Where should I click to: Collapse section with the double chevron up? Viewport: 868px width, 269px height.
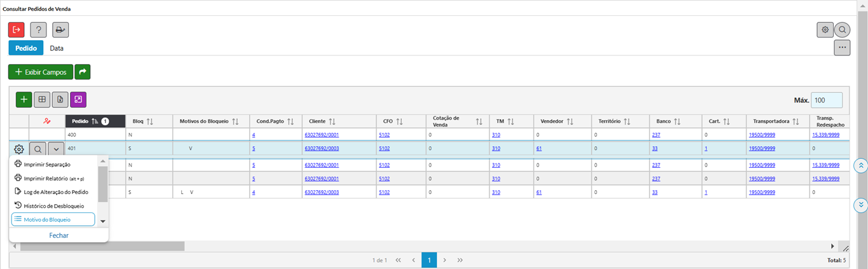click(x=860, y=165)
